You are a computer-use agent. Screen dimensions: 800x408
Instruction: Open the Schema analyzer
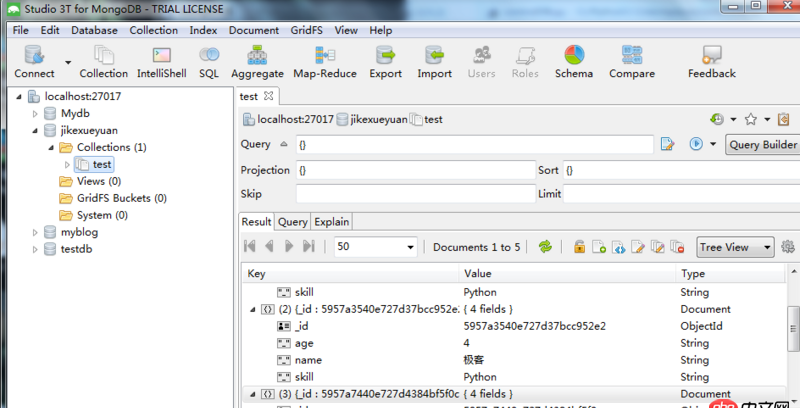[574, 61]
